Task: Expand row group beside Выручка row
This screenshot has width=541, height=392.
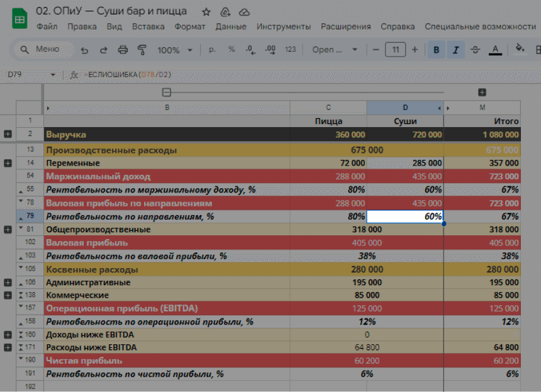Action: tap(8, 134)
